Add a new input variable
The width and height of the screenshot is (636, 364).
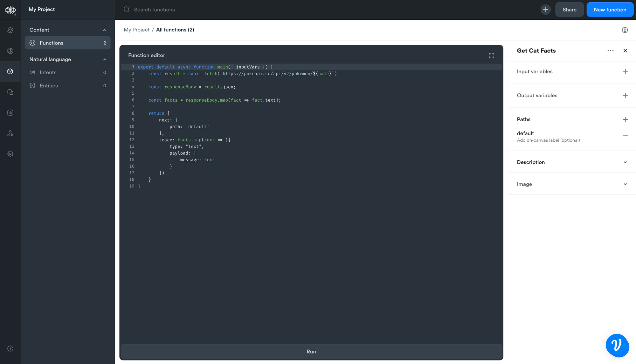coord(625,72)
